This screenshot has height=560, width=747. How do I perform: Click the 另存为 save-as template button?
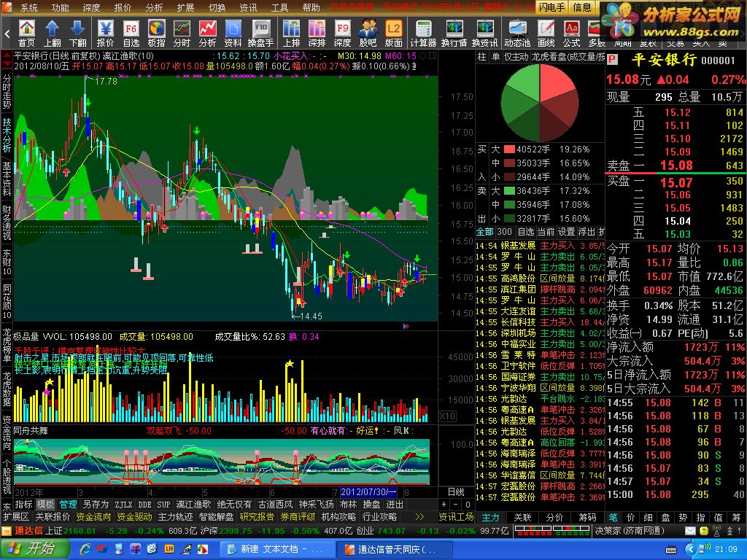click(x=96, y=505)
